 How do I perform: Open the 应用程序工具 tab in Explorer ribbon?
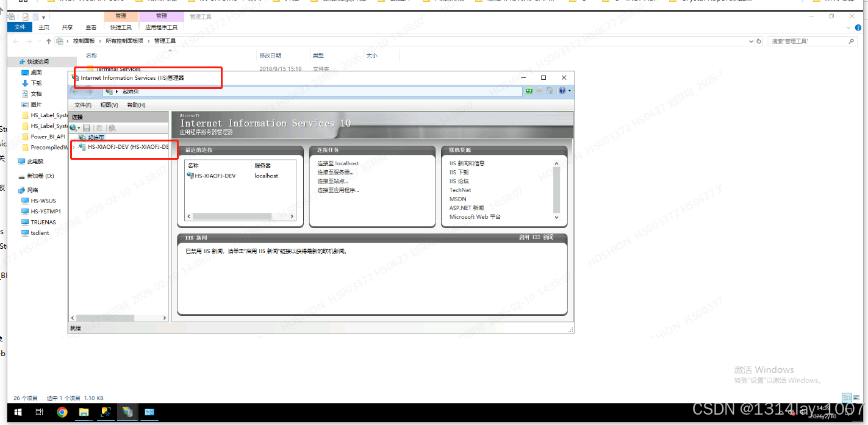point(161,27)
